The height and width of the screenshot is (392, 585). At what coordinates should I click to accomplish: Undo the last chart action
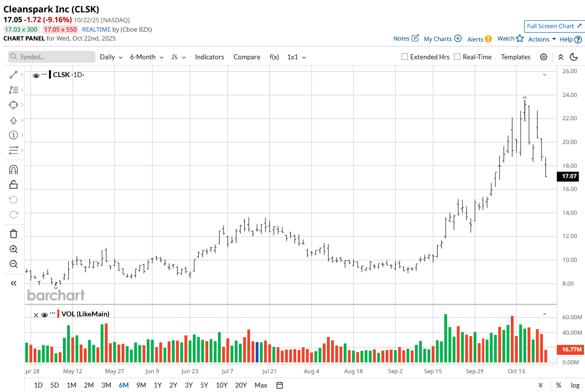(x=13, y=200)
